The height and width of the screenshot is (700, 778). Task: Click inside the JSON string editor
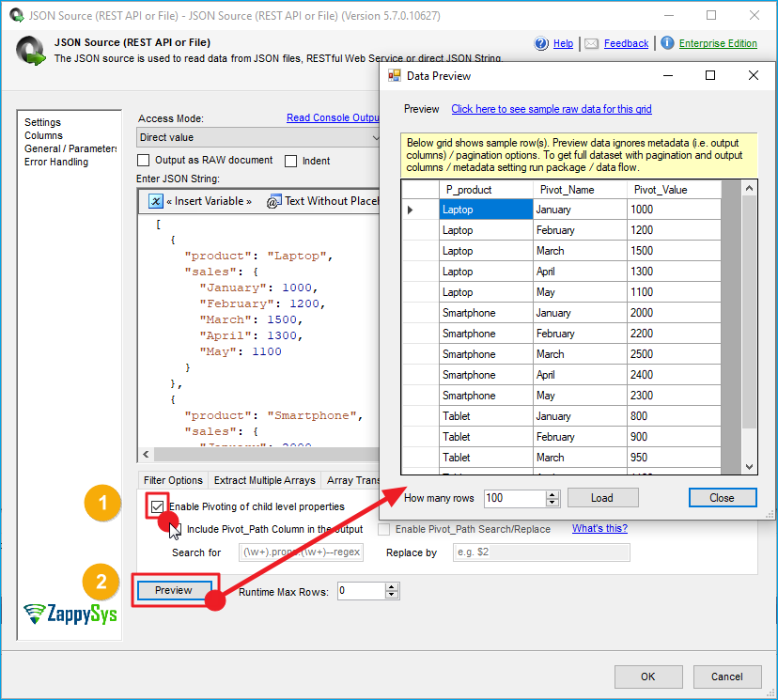[x=258, y=330]
